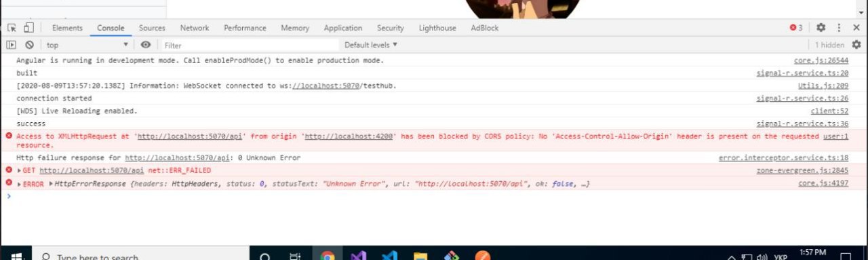868x260 pixels.
Task: Open File Explorer on the taskbar
Action: click(x=420, y=256)
